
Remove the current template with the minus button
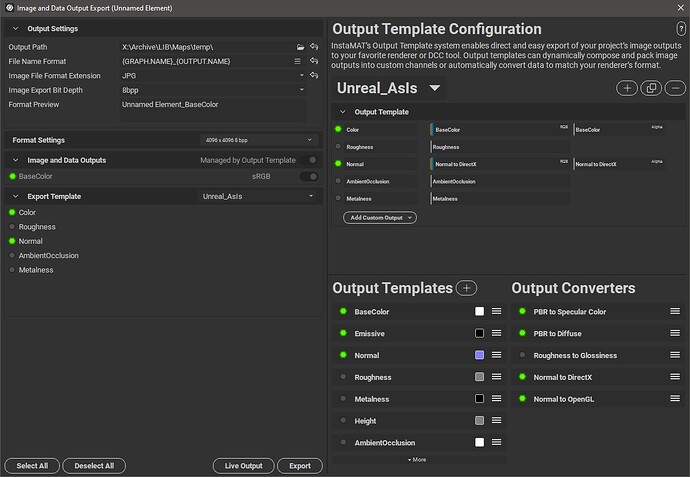(x=675, y=89)
